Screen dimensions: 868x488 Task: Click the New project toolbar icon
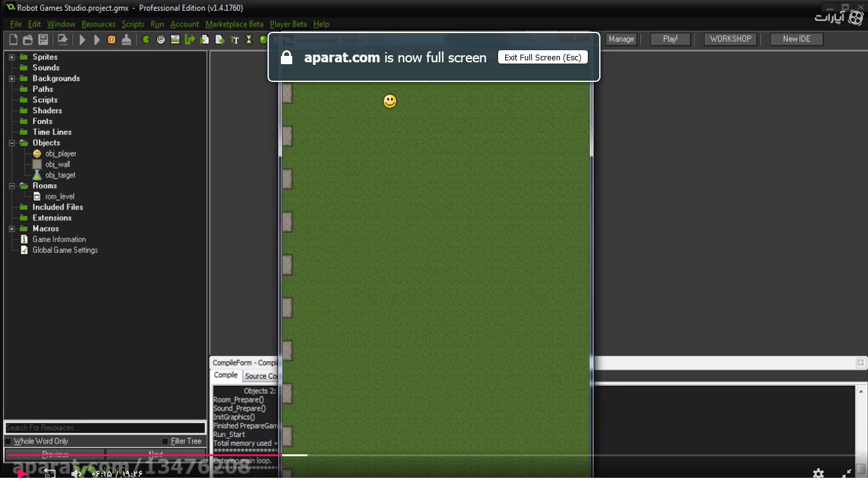click(13, 39)
